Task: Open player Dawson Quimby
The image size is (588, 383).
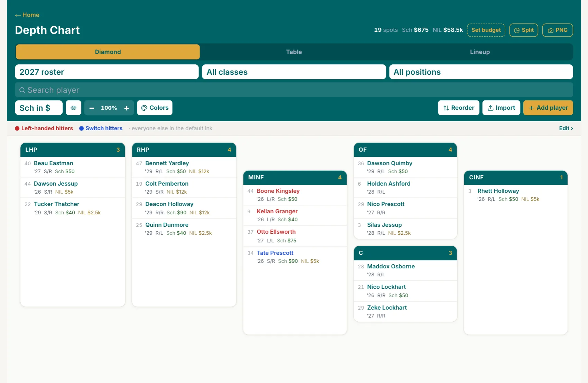Action: point(405,167)
